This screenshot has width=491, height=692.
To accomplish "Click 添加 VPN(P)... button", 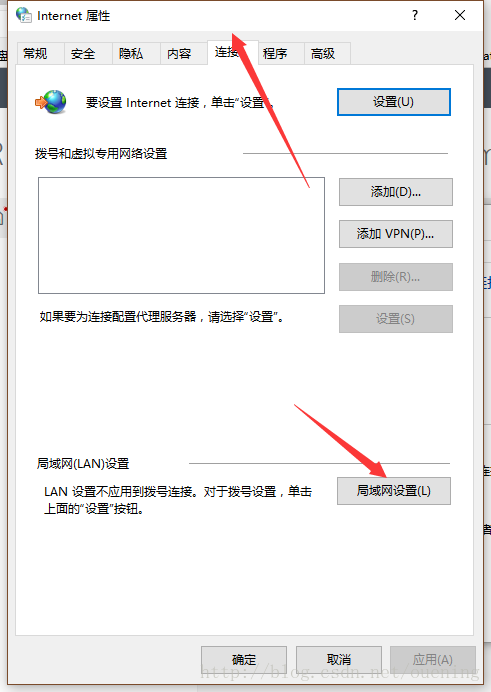I will (x=396, y=234).
